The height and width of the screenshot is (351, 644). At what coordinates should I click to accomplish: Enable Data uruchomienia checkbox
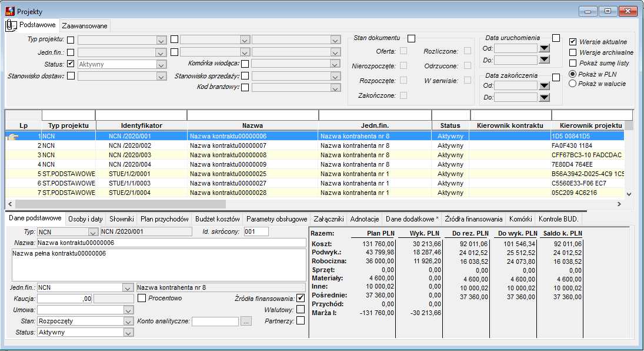pyautogui.click(x=556, y=38)
